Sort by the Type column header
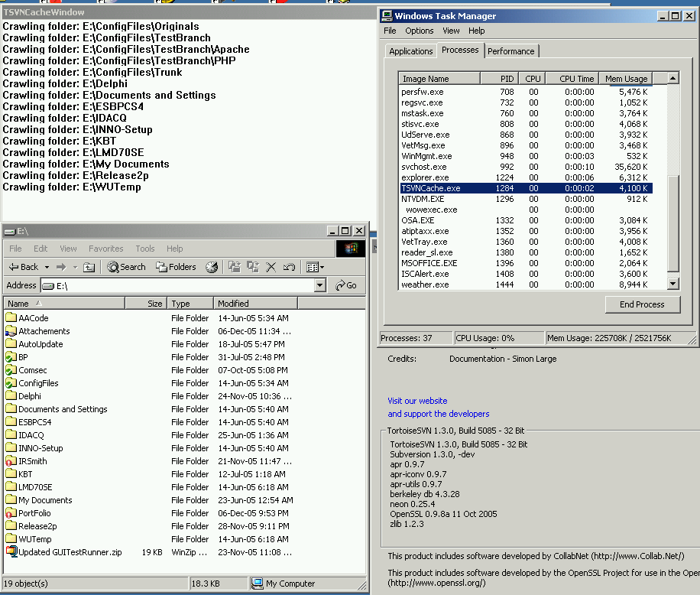Screen dimensions: 700x595 190,304
